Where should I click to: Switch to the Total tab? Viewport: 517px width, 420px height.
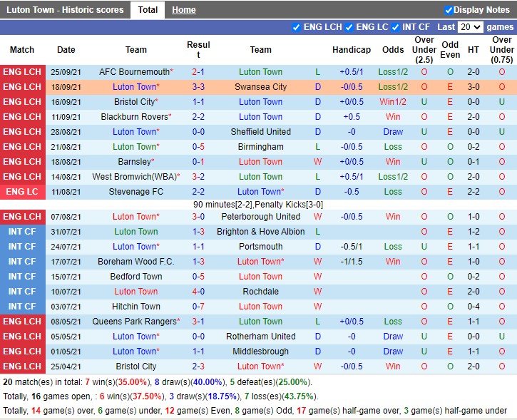coord(148,10)
